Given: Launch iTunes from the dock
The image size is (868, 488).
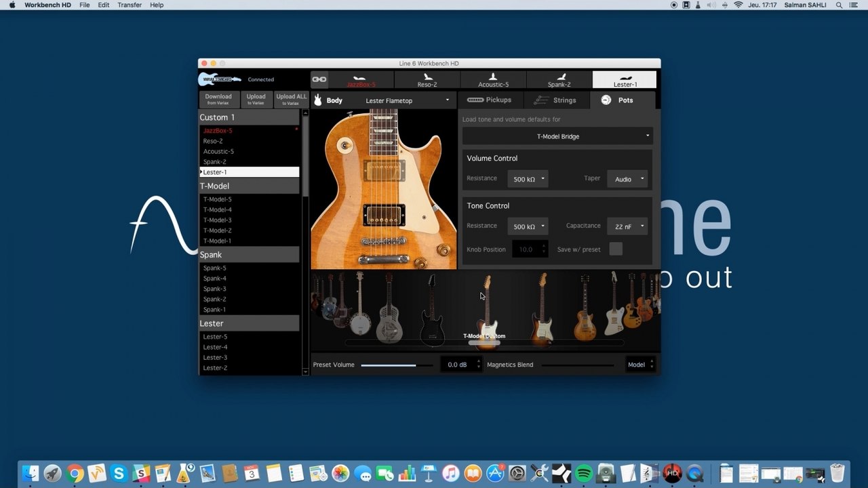Looking at the screenshot, I should pos(451,473).
